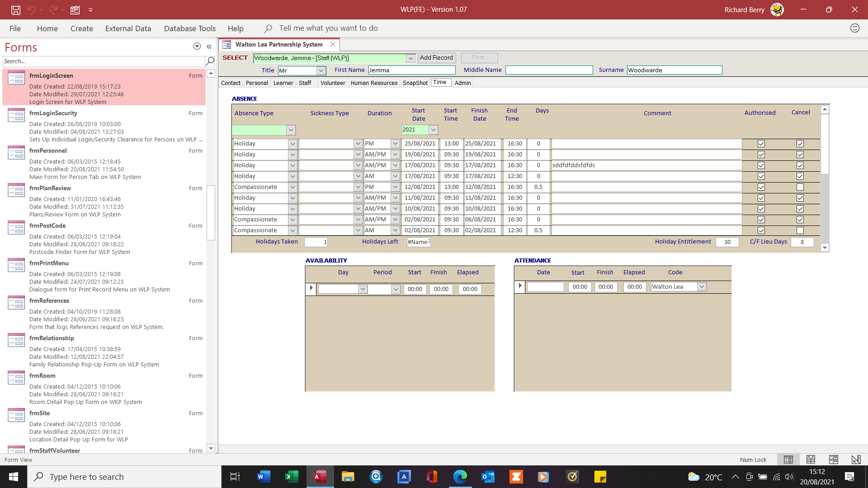868x488 pixels.
Task: Open the External Data ribbon tab
Action: pyautogui.click(x=128, y=28)
